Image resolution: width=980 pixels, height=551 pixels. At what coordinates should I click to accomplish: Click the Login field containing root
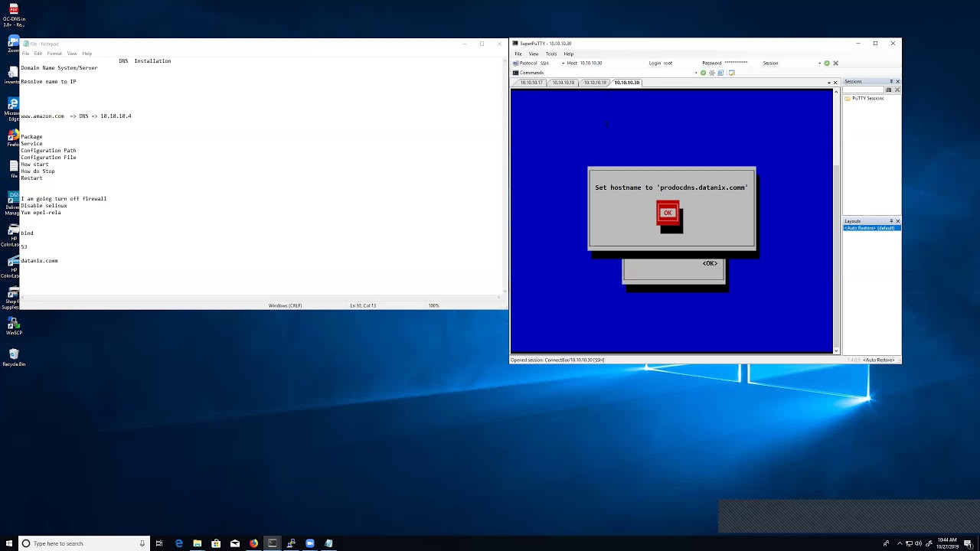(x=680, y=63)
